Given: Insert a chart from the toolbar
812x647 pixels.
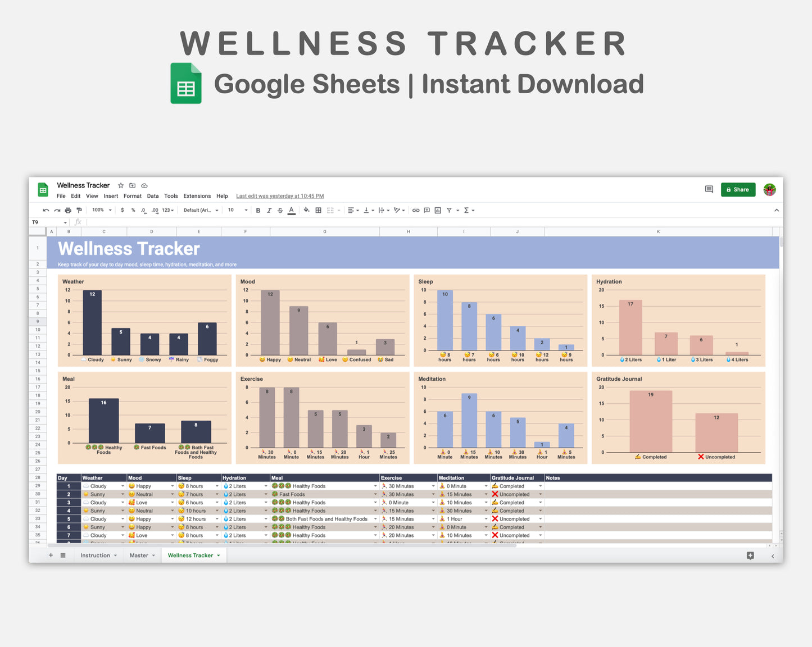Looking at the screenshot, I should point(437,209).
